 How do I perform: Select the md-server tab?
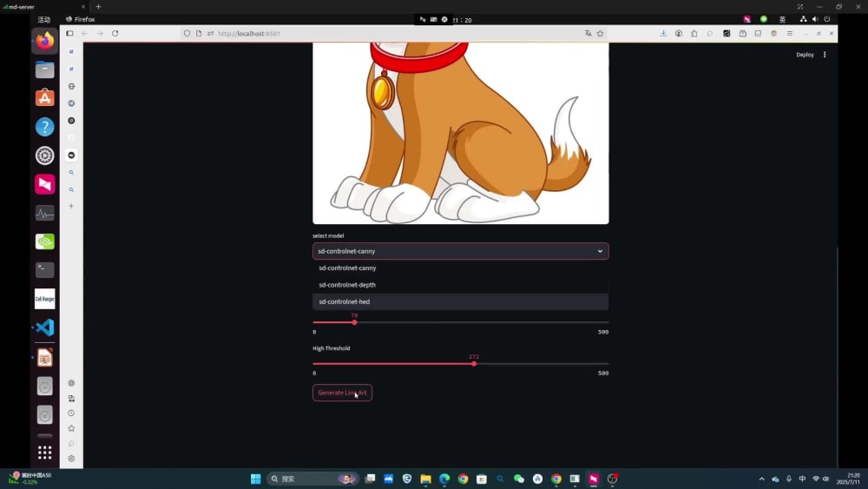[x=44, y=7]
